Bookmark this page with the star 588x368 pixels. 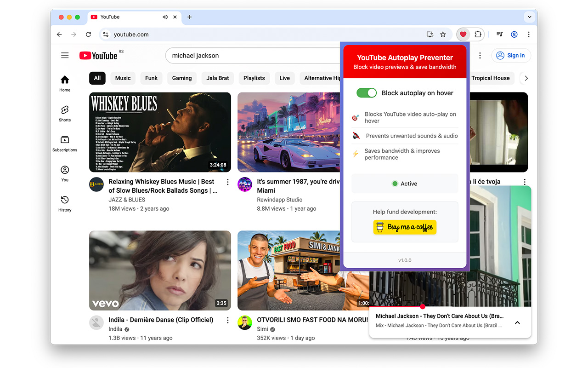[443, 34]
